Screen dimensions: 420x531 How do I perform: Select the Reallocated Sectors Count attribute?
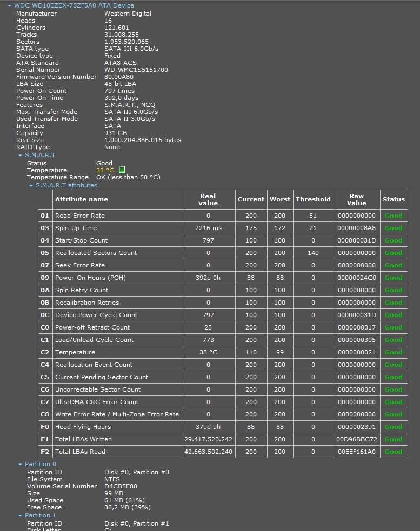coord(96,253)
